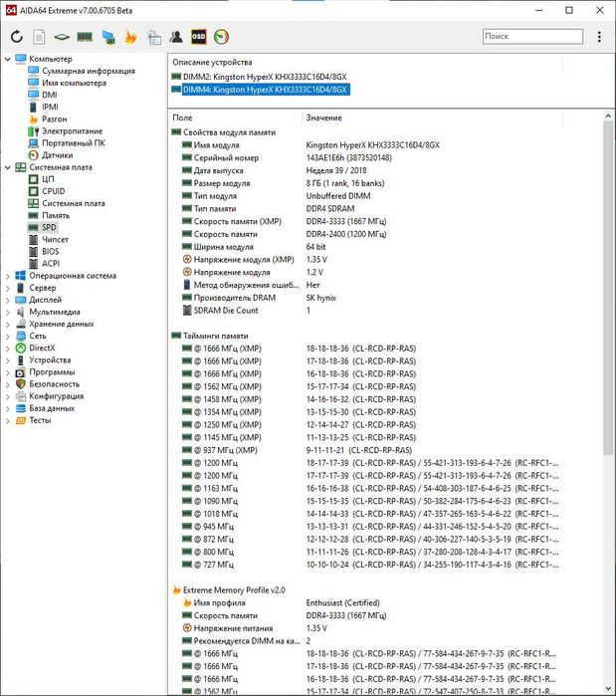
Task: Click into the Поиск search field
Action: click(x=532, y=37)
